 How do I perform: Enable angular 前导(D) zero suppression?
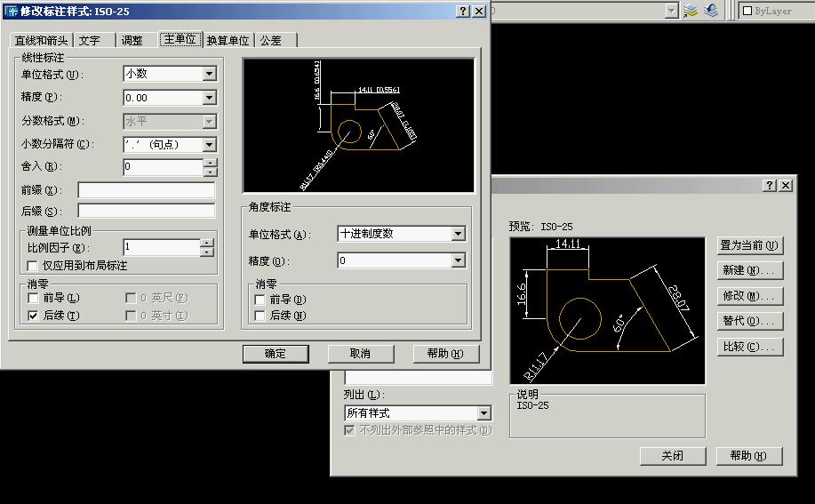[x=260, y=300]
